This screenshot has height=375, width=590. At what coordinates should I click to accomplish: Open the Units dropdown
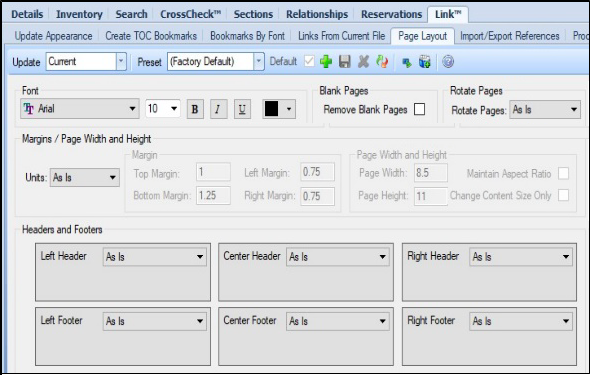85,177
